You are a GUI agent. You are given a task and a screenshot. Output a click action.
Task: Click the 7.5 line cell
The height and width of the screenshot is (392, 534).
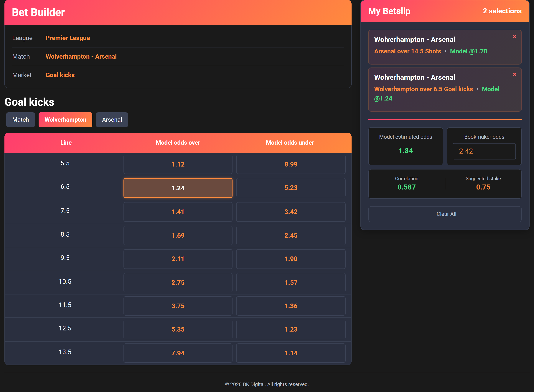[65, 211]
